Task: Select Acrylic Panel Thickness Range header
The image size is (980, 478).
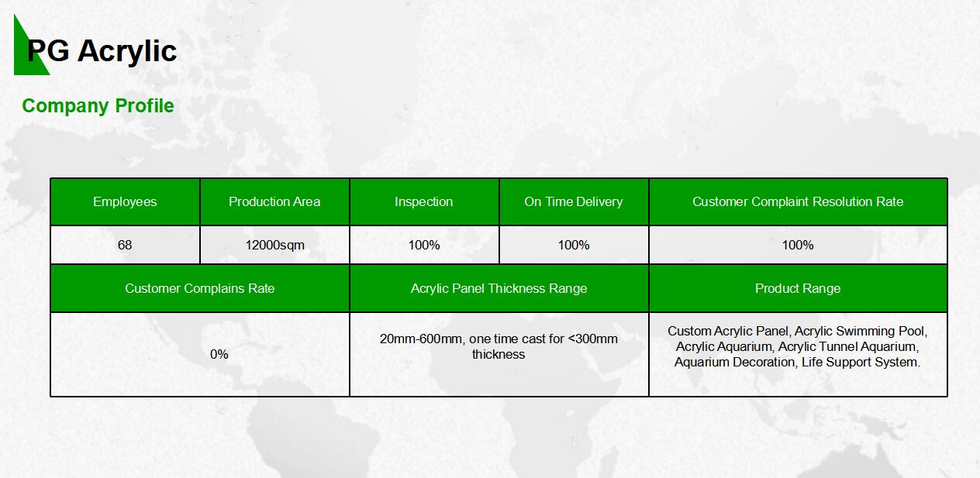Action: coord(499,288)
